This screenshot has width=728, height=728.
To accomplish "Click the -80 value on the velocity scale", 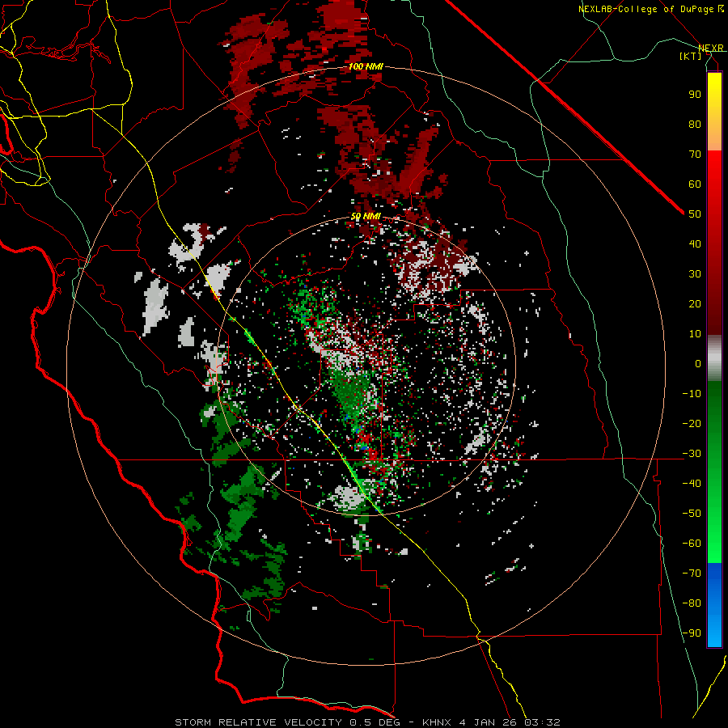I will coord(692,603).
